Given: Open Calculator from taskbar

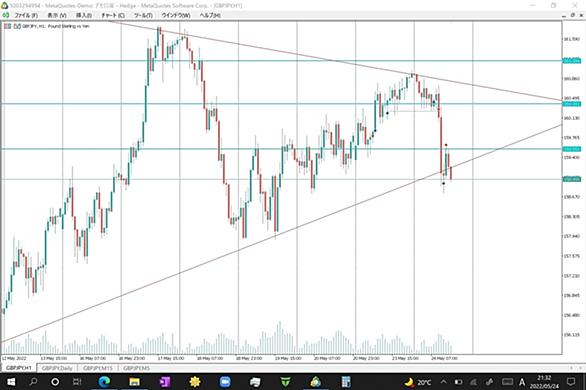Looking at the screenshot, I should pyautogui.click(x=346, y=382).
